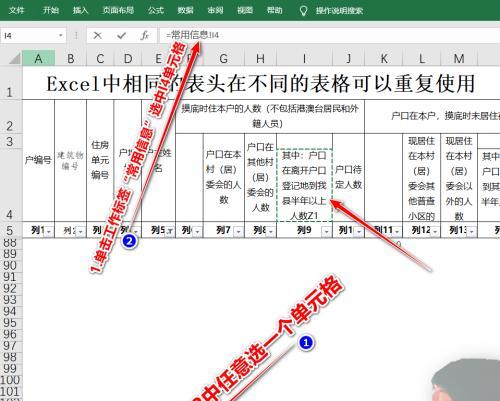Select column G header
This screenshot has width=500, height=401.
point(224,59)
